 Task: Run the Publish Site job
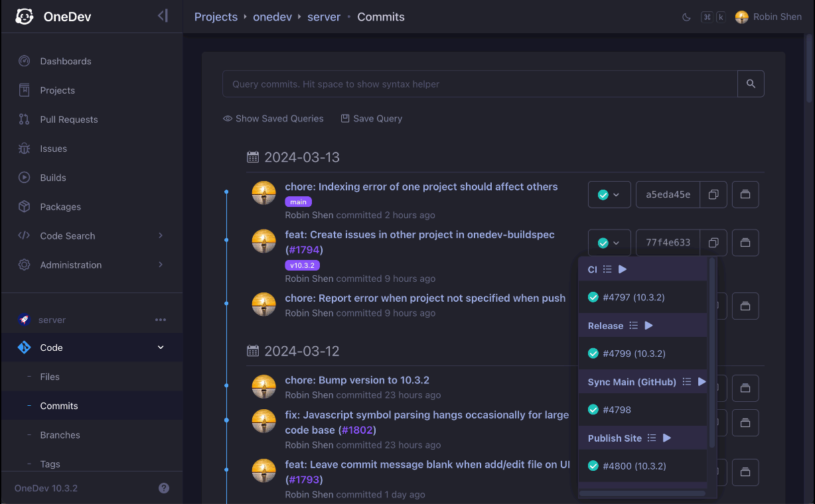click(667, 438)
